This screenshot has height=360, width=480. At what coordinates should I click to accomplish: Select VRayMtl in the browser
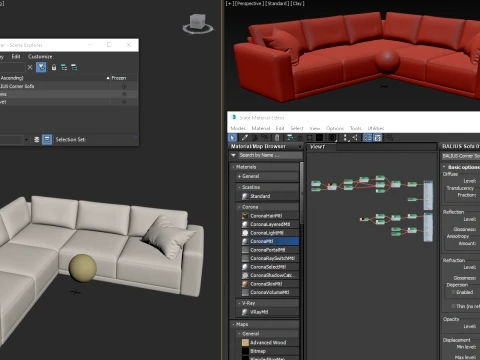270,312
